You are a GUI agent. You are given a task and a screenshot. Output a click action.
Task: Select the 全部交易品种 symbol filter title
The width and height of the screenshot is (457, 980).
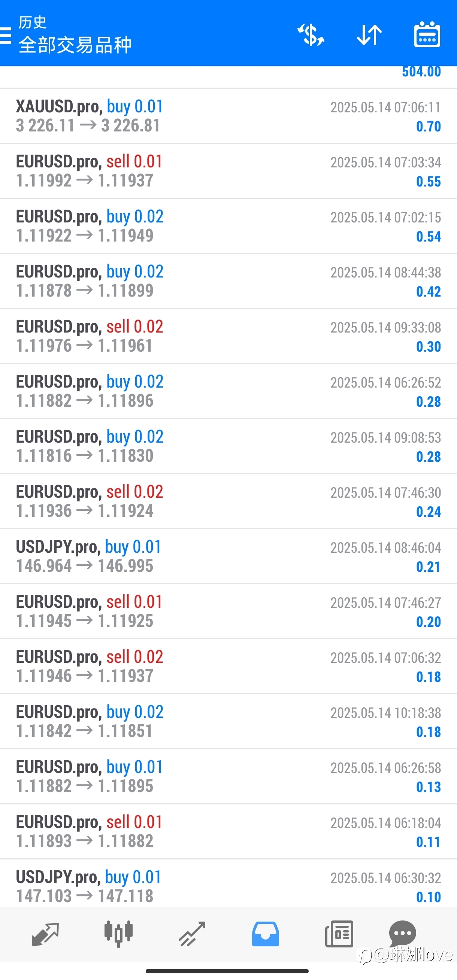[75, 45]
